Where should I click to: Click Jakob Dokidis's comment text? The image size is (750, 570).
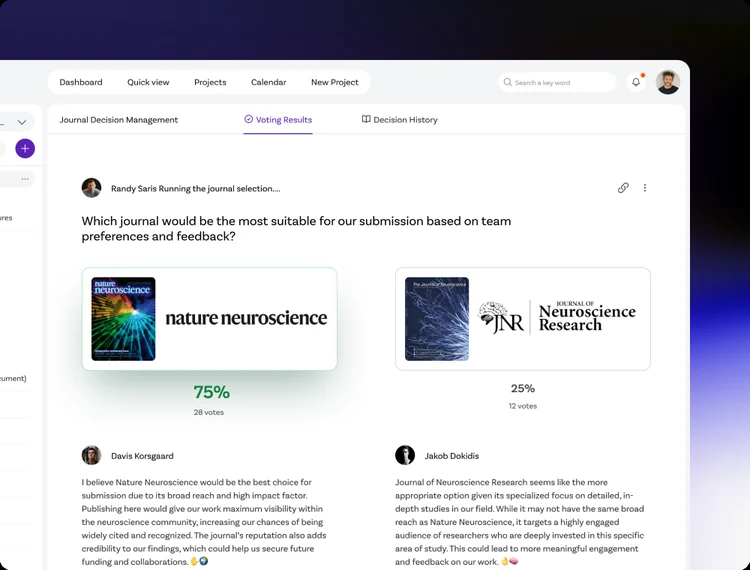click(x=519, y=522)
